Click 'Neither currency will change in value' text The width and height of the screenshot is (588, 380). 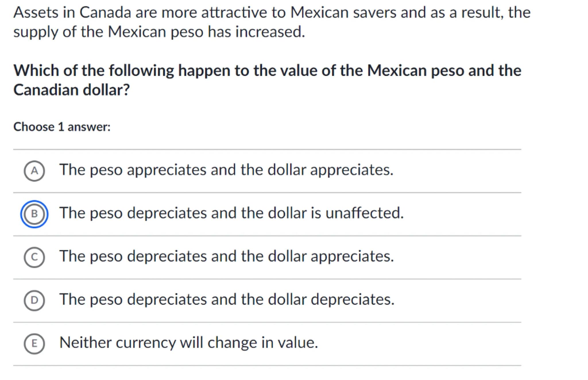pos(189,343)
